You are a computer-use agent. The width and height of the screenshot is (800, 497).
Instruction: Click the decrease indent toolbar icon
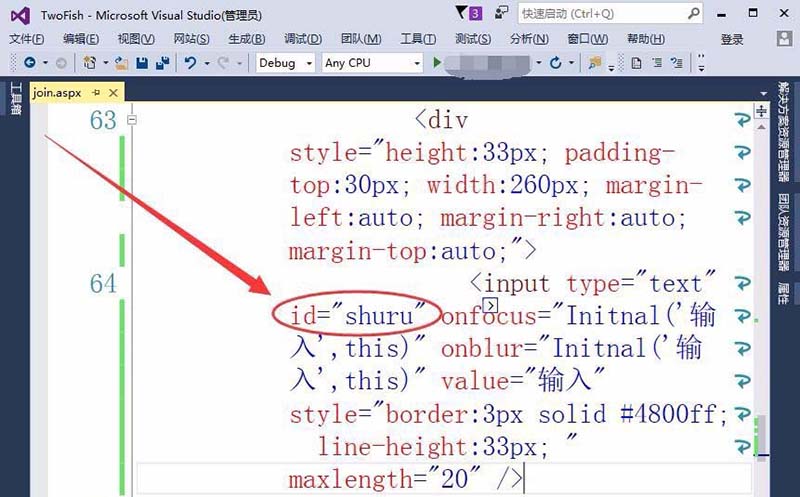657,63
